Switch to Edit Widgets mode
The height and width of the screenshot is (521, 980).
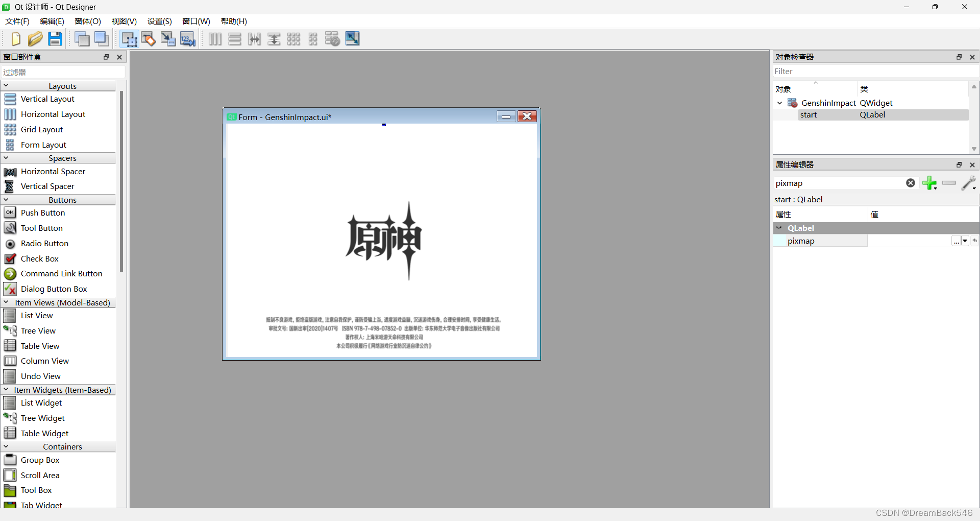pyautogui.click(x=129, y=39)
